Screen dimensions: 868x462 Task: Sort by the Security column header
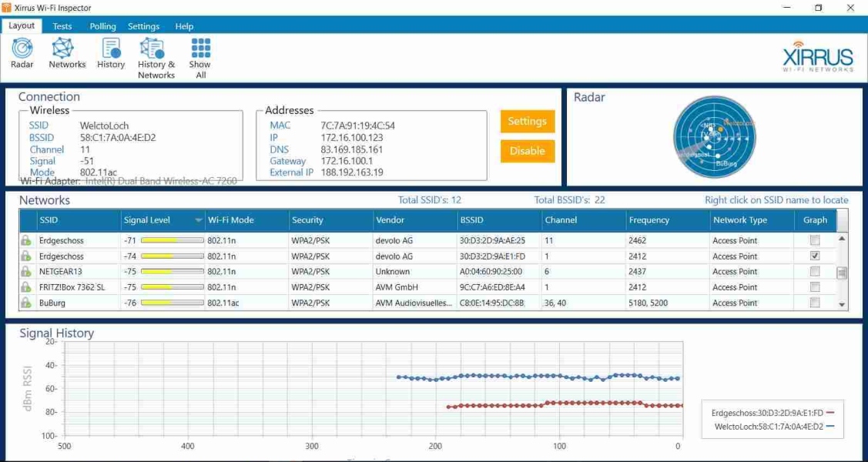pyautogui.click(x=331, y=220)
